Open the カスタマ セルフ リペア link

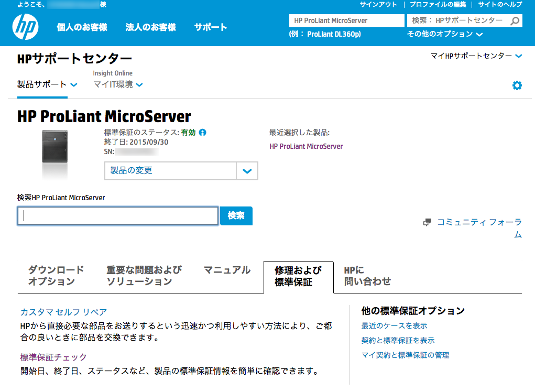tap(63, 312)
